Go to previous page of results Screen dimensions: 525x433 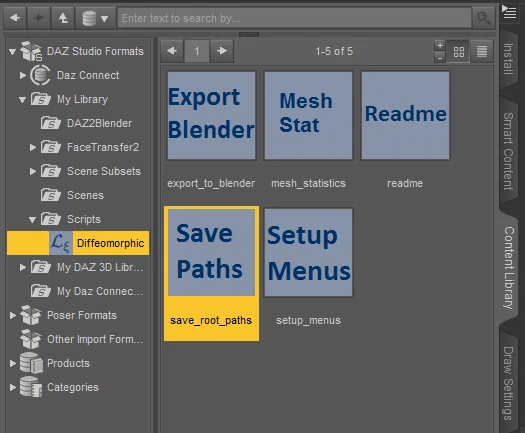pyautogui.click(x=172, y=51)
